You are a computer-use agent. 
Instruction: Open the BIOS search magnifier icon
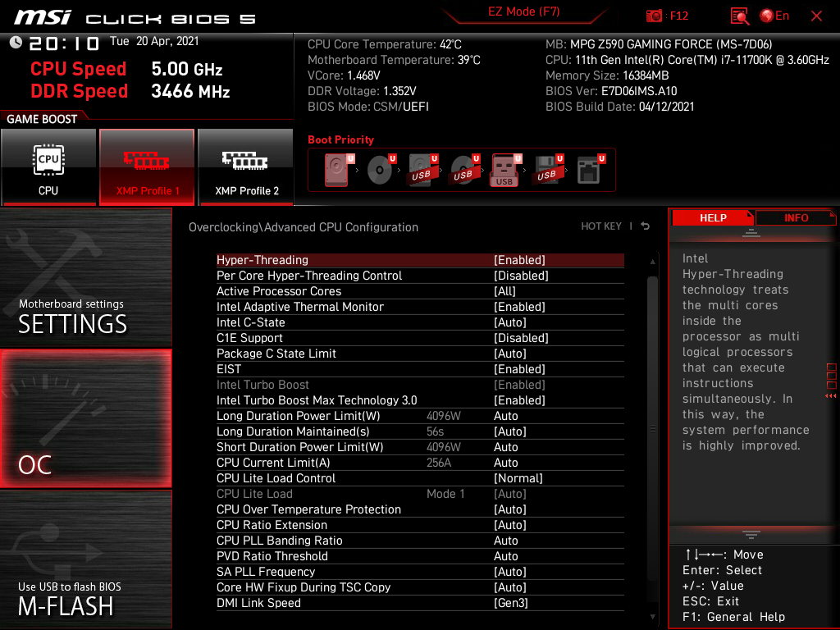pyautogui.click(x=740, y=16)
